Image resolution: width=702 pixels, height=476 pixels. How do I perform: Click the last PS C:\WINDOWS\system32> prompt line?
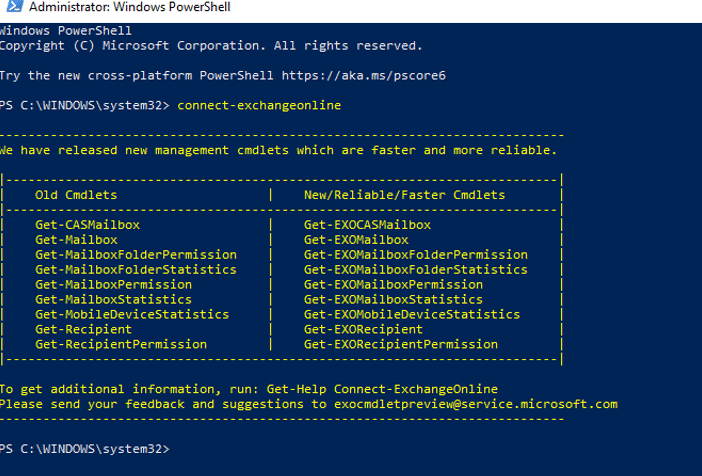[85, 449]
